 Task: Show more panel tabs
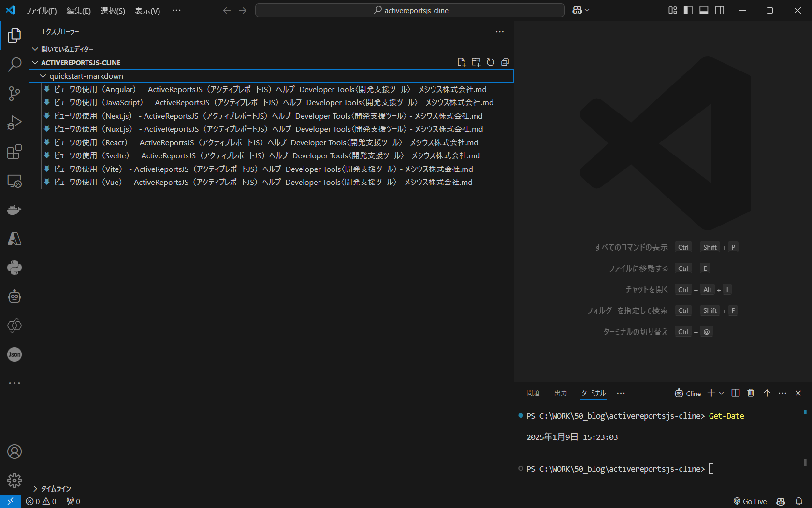[621, 393]
